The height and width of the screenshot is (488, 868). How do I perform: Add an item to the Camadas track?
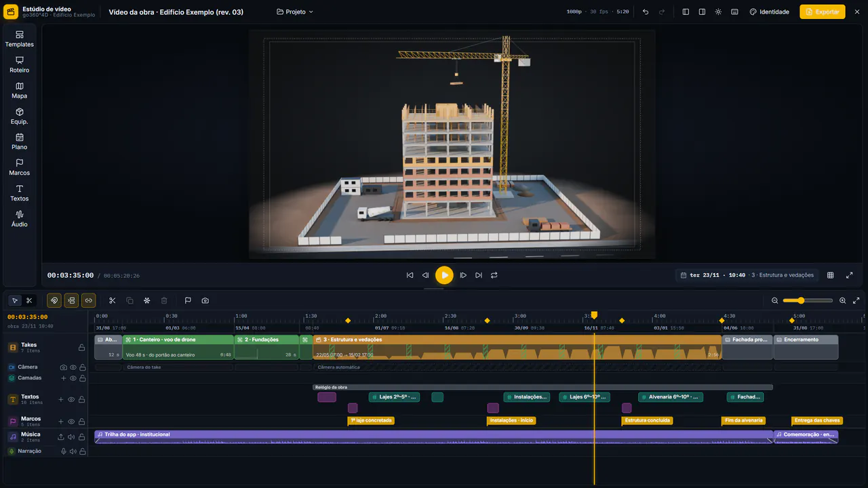[x=64, y=378]
